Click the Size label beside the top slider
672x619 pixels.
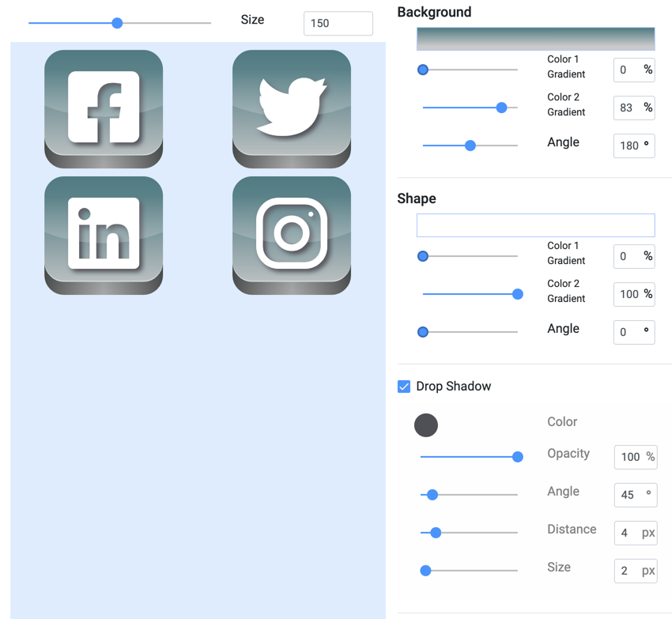(252, 20)
